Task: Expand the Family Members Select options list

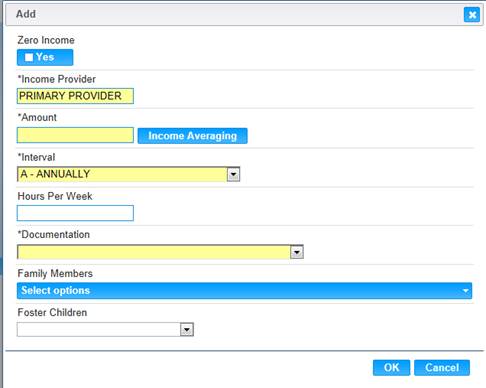Action: tap(244, 291)
